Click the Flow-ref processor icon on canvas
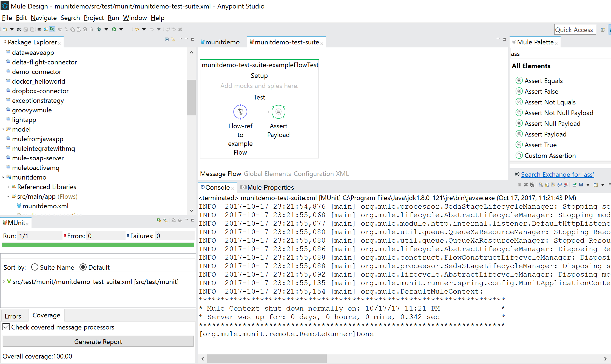The width and height of the screenshot is (611, 364). pos(240,112)
